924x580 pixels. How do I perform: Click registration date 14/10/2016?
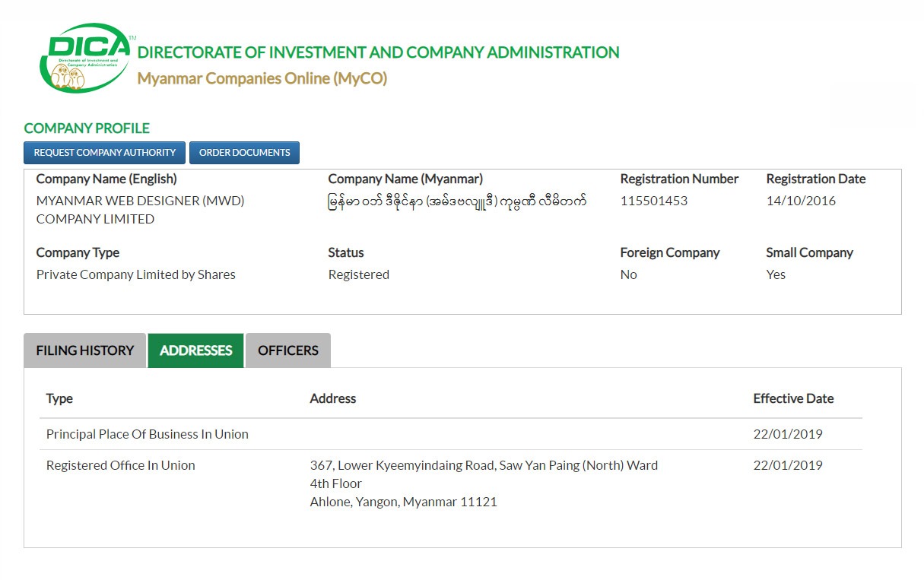801,201
